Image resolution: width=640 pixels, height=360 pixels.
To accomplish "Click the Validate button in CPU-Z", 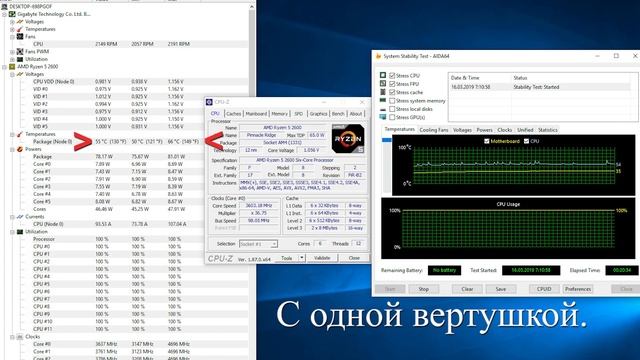I will 322,258.
